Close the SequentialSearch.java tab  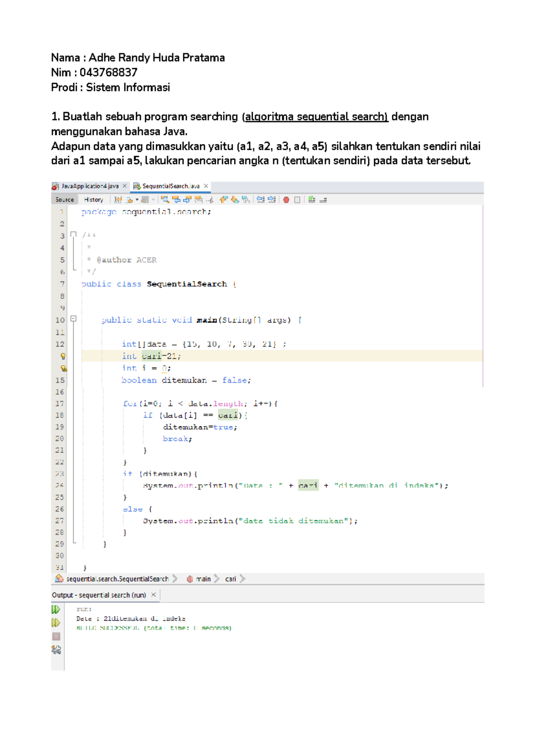(x=206, y=186)
